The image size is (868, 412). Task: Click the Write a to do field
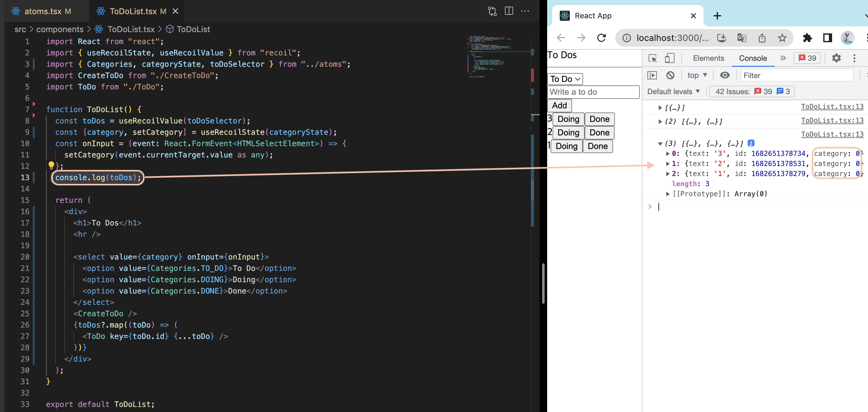(x=593, y=92)
